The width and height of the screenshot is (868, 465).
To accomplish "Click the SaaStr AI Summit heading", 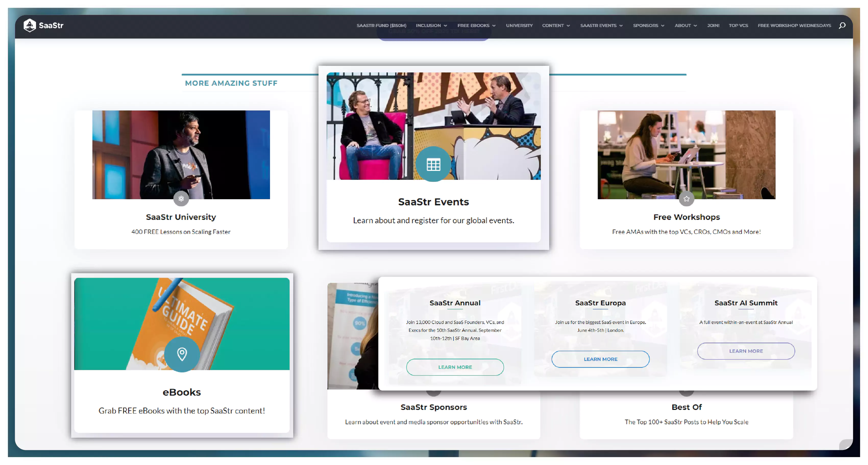I will tap(746, 303).
